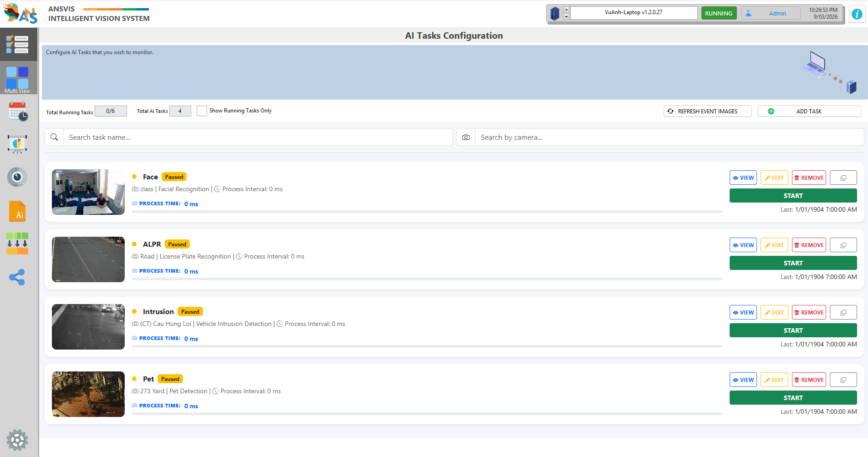Open the presentation chart report icon
The image size is (868, 457).
pos(17,144)
